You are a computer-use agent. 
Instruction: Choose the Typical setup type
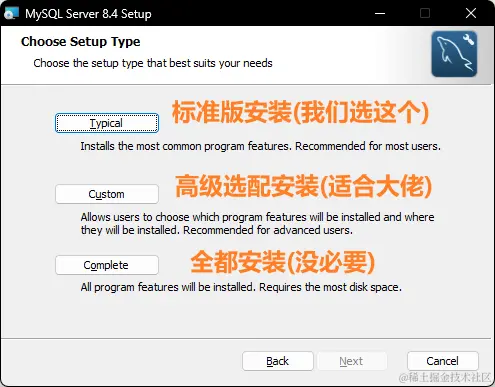[107, 123]
